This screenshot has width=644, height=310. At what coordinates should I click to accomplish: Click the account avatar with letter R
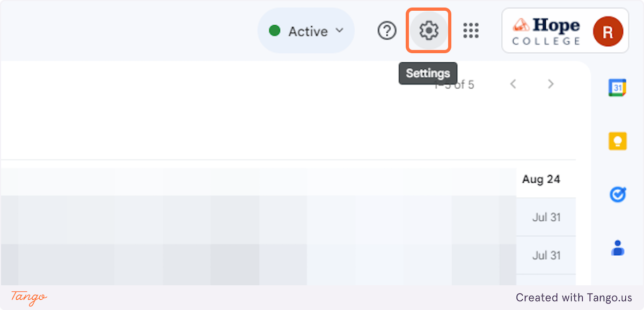pos(608,31)
